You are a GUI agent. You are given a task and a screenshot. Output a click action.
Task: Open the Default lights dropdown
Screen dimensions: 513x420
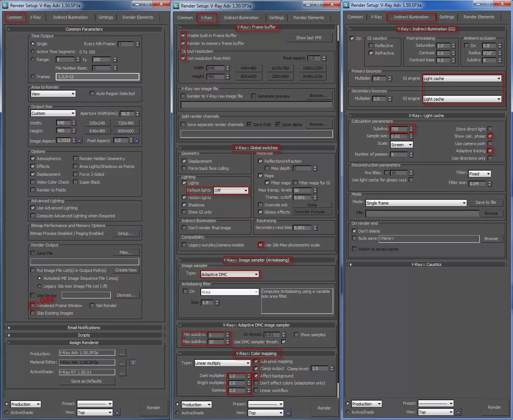pos(231,190)
